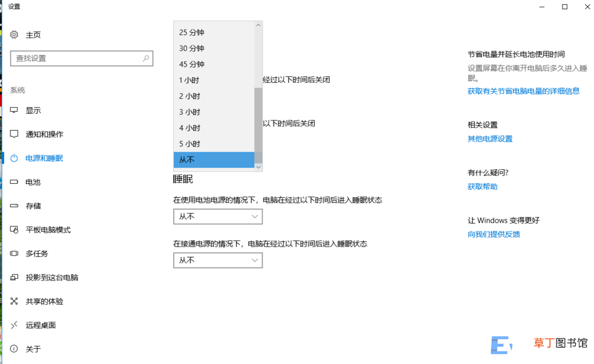The height and width of the screenshot is (364, 594).
Task: Open 多任务 settings
Action: pos(37,253)
